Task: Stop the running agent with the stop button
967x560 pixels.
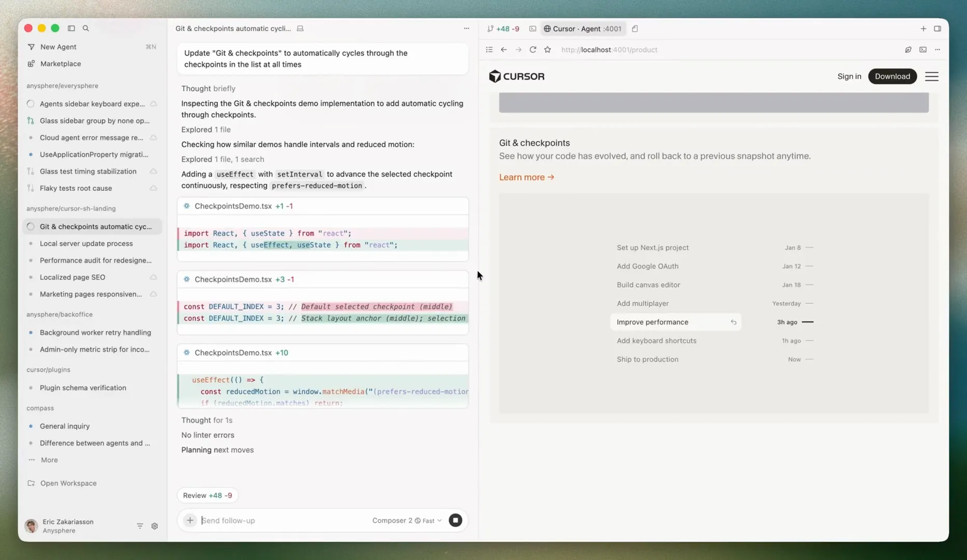Action: coord(455,520)
